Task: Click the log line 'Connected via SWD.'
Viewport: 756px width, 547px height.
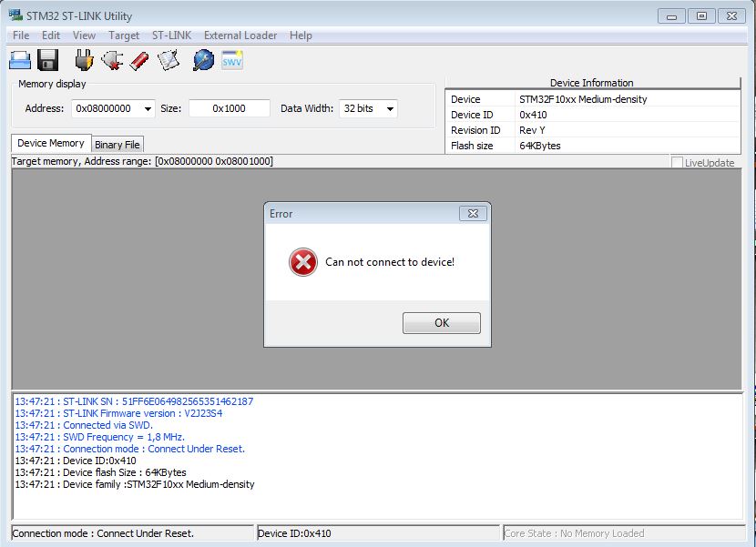Action: (x=84, y=425)
